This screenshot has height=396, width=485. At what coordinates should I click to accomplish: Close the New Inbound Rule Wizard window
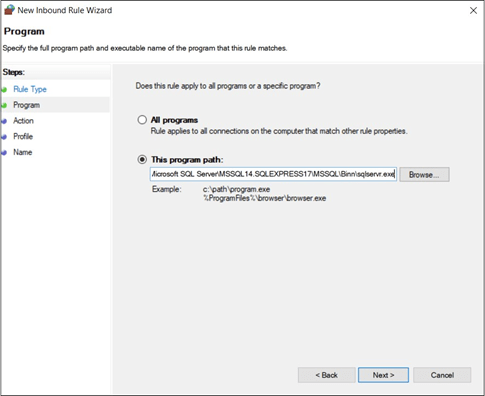[x=473, y=11]
